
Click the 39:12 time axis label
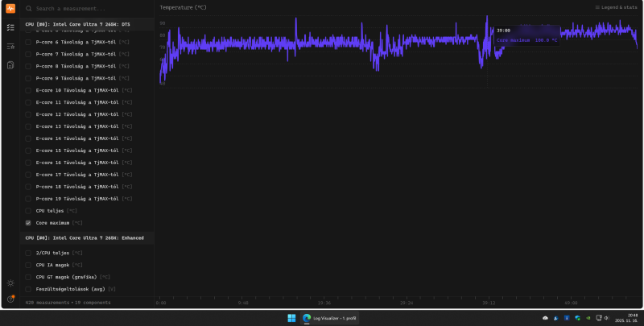pyautogui.click(x=489, y=303)
